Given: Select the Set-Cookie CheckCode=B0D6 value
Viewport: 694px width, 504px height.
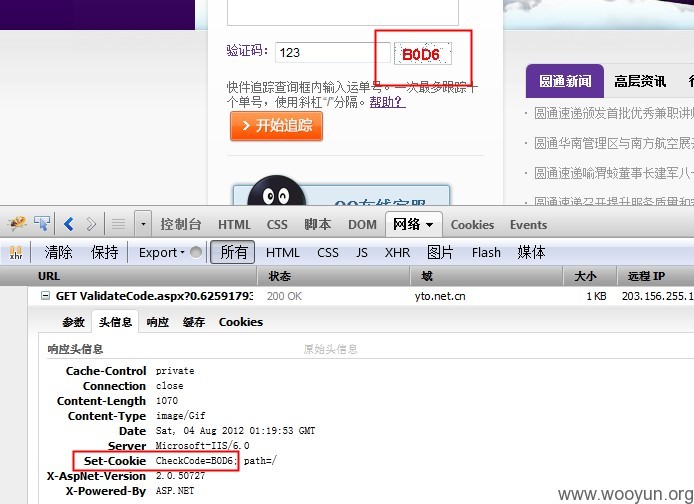Looking at the screenshot, I should point(216,461).
